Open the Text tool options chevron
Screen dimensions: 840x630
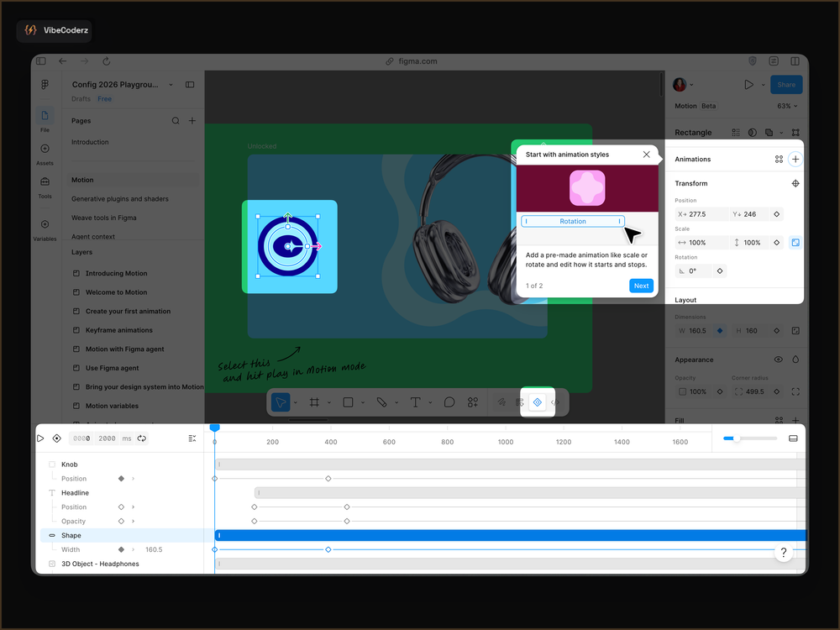(x=430, y=403)
